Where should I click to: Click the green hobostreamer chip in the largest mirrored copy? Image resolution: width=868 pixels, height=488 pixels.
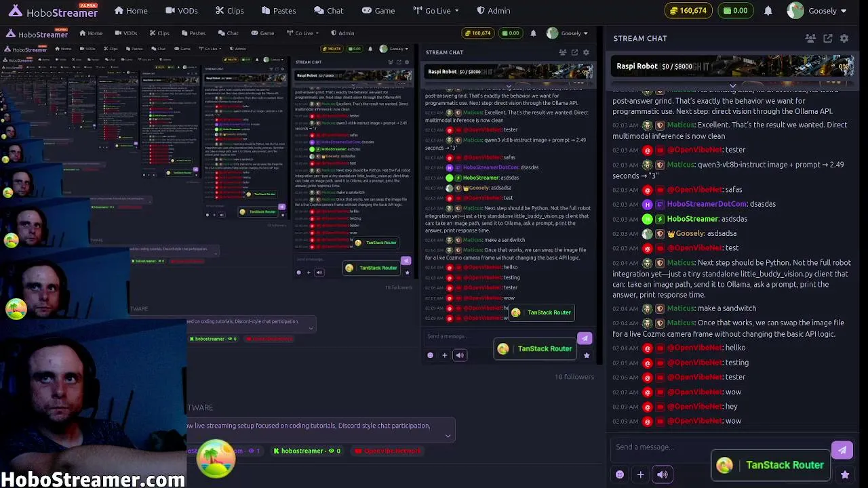pyautogui.click(x=307, y=451)
